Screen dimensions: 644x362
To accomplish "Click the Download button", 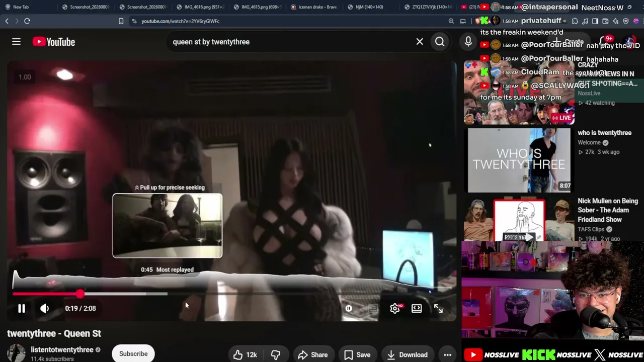I will [408, 355].
